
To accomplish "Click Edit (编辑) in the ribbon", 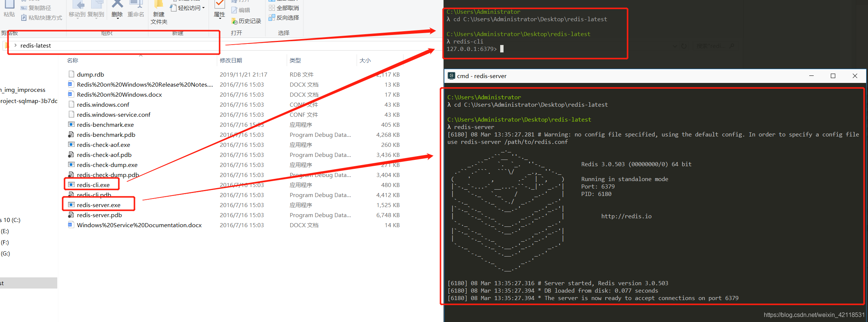I will [x=241, y=10].
